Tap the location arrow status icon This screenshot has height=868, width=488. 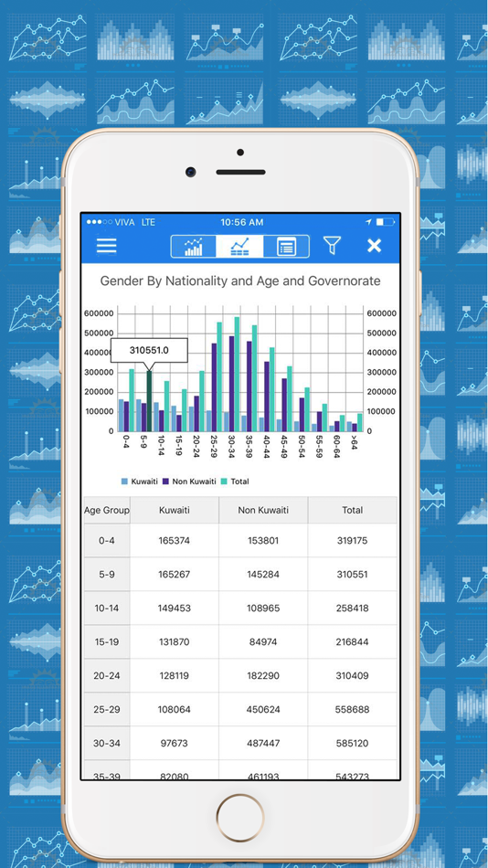tap(368, 222)
